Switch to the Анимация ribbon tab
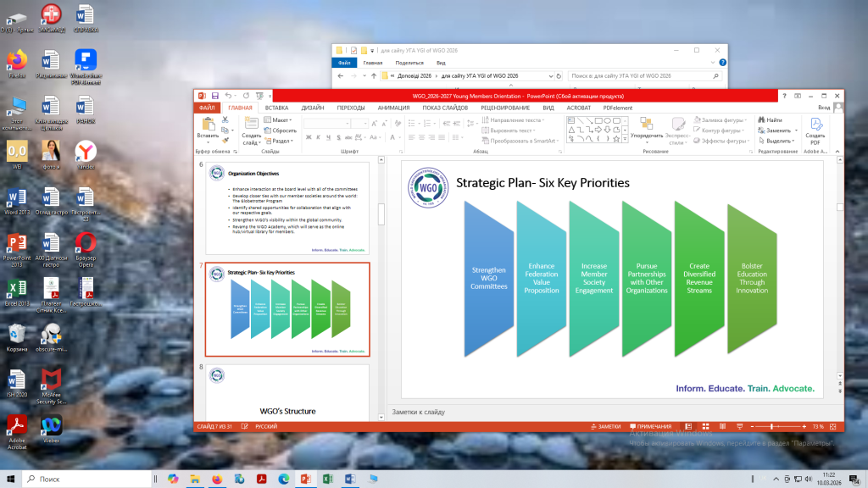The width and height of the screenshot is (868, 488). (x=393, y=108)
